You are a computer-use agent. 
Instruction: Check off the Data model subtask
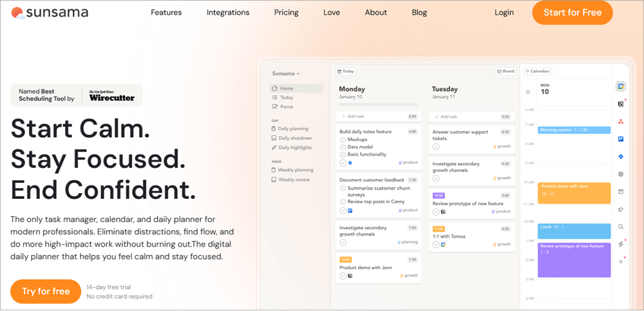[x=343, y=147]
